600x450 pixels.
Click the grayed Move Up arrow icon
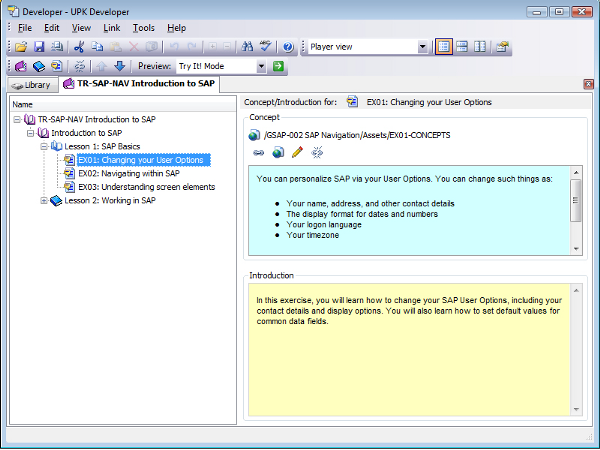(101, 66)
